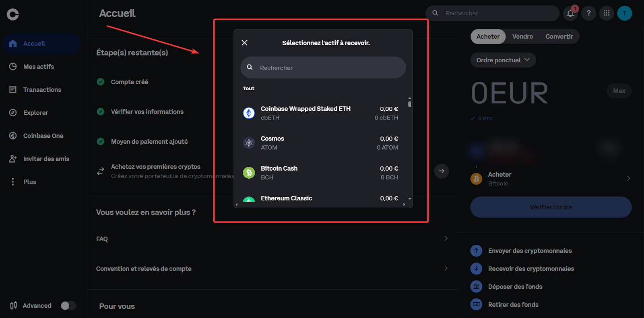The width and height of the screenshot is (644, 318).
Task: Click the receive down-arrow icon
Action: (477, 268)
